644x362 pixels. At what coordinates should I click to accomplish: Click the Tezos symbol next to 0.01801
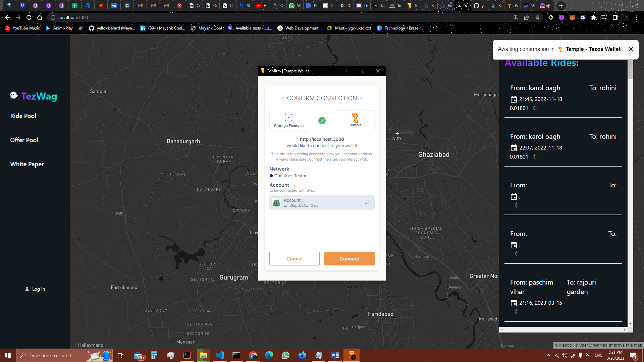pyautogui.click(x=535, y=108)
